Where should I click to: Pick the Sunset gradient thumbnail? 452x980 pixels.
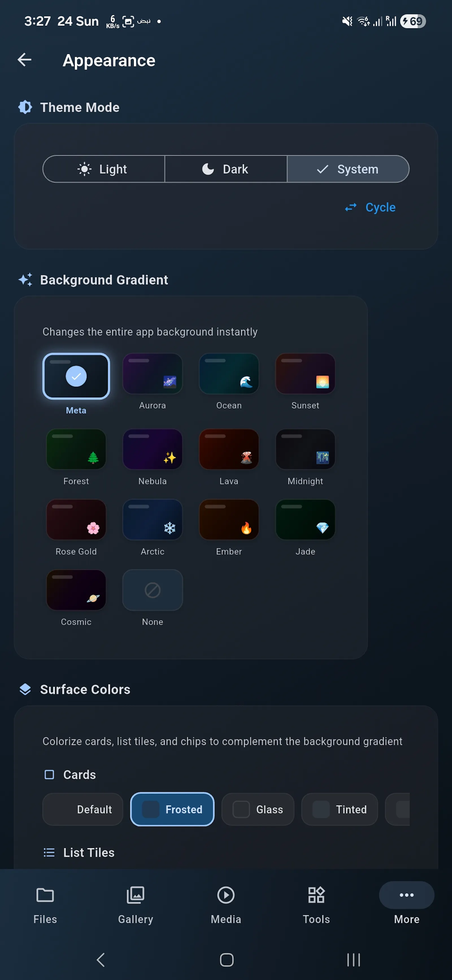pyautogui.click(x=305, y=374)
